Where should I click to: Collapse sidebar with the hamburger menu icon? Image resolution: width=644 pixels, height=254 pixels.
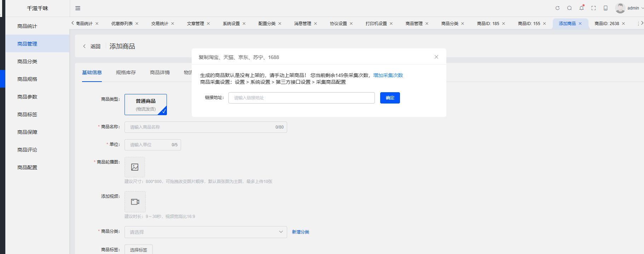(78, 8)
